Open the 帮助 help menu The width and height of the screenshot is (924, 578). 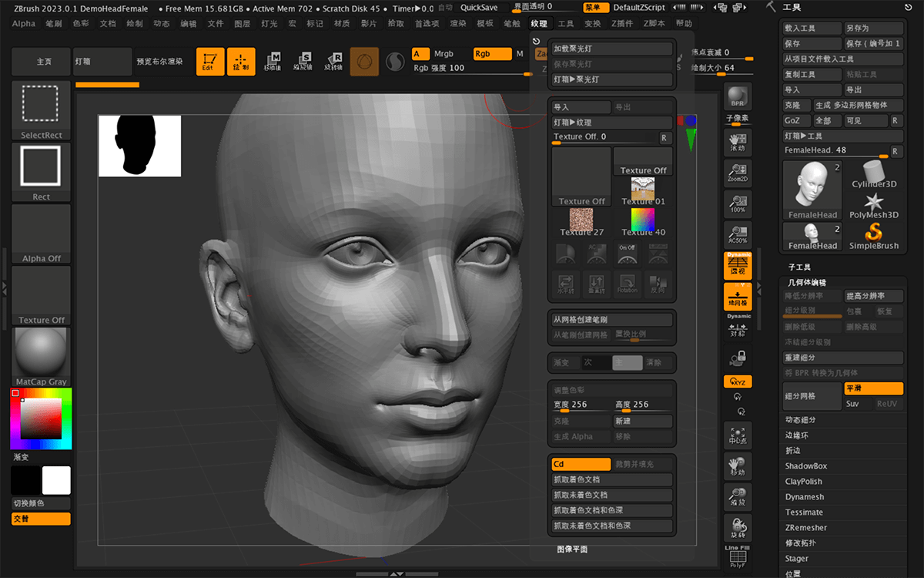coord(684,24)
